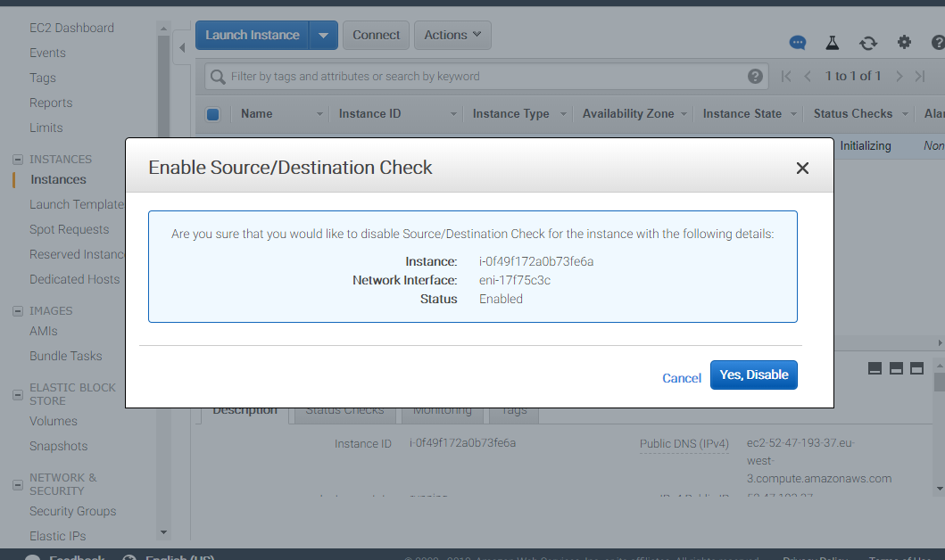This screenshot has width=945, height=560.
Task: Cancel the Source/Destination Check dialog
Action: coord(681,377)
